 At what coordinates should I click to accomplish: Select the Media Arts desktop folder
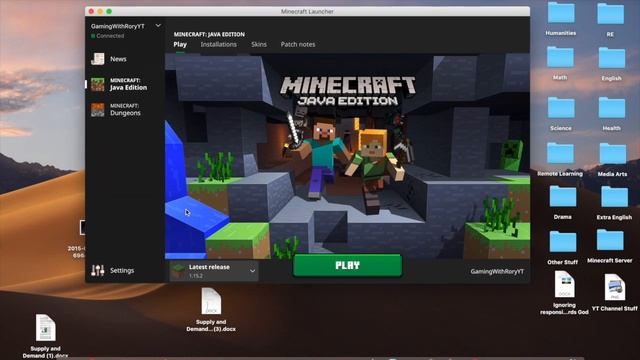coord(612,160)
